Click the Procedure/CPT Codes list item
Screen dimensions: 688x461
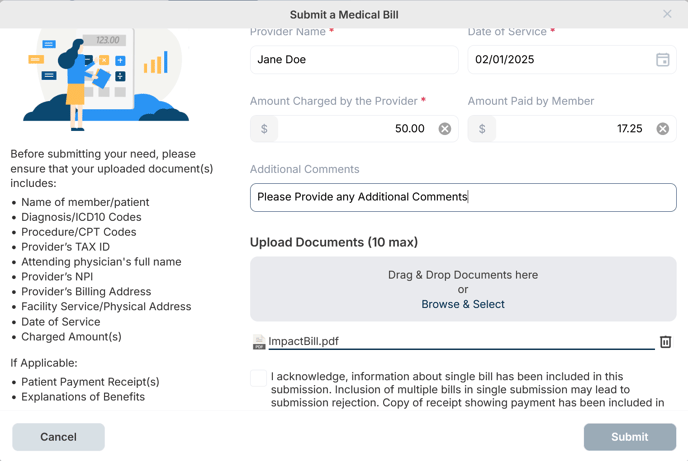(x=79, y=232)
